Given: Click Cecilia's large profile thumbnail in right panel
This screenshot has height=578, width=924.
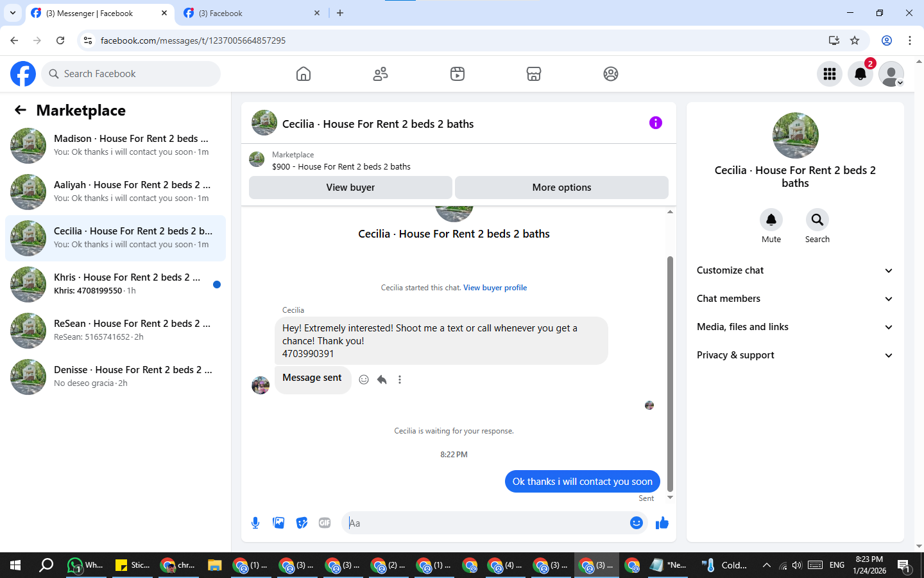Looking at the screenshot, I should (x=795, y=136).
